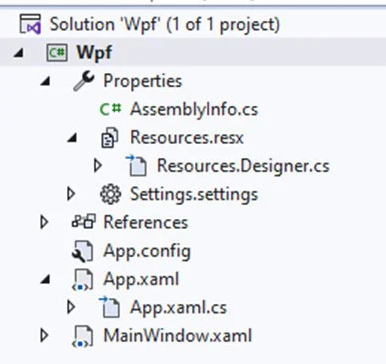Expand the References node
The height and width of the screenshot is (364, 386).
tap(44, 222)
